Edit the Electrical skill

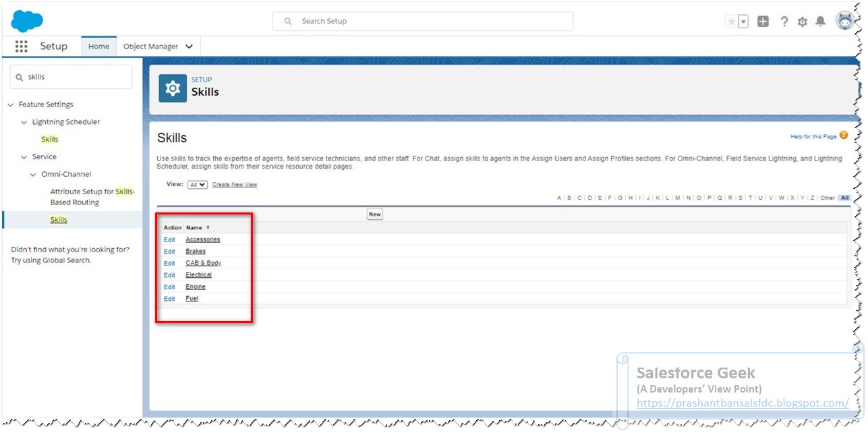point(169,275)
